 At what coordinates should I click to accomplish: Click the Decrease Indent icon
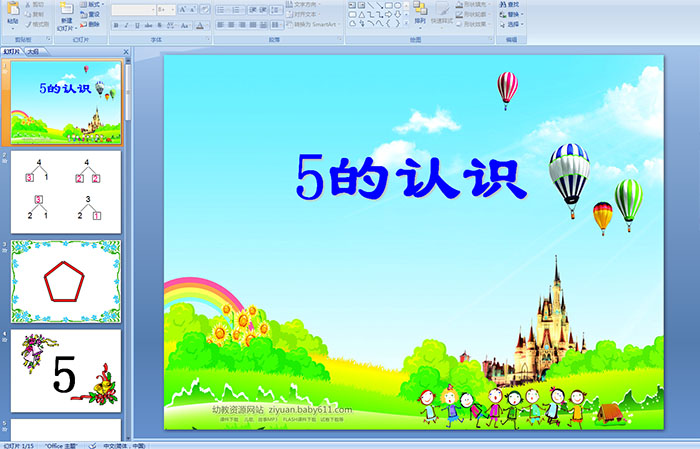point(253,10)
